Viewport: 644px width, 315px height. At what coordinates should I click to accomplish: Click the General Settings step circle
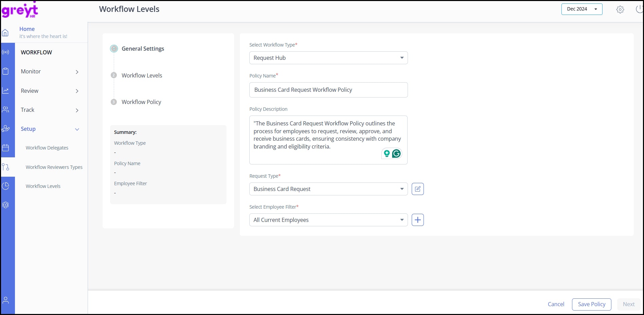click(x=114, y=49)
